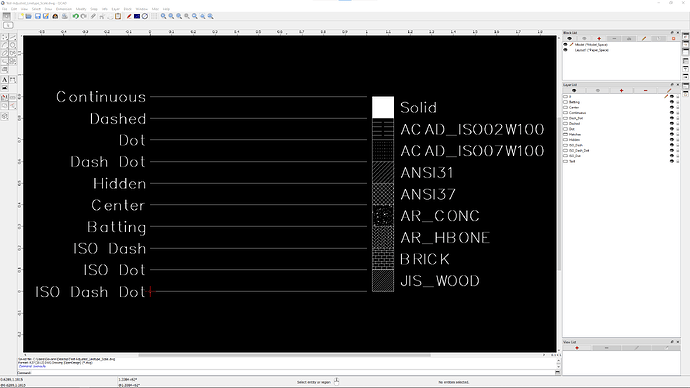Select the Circle drawing tool

13,45
